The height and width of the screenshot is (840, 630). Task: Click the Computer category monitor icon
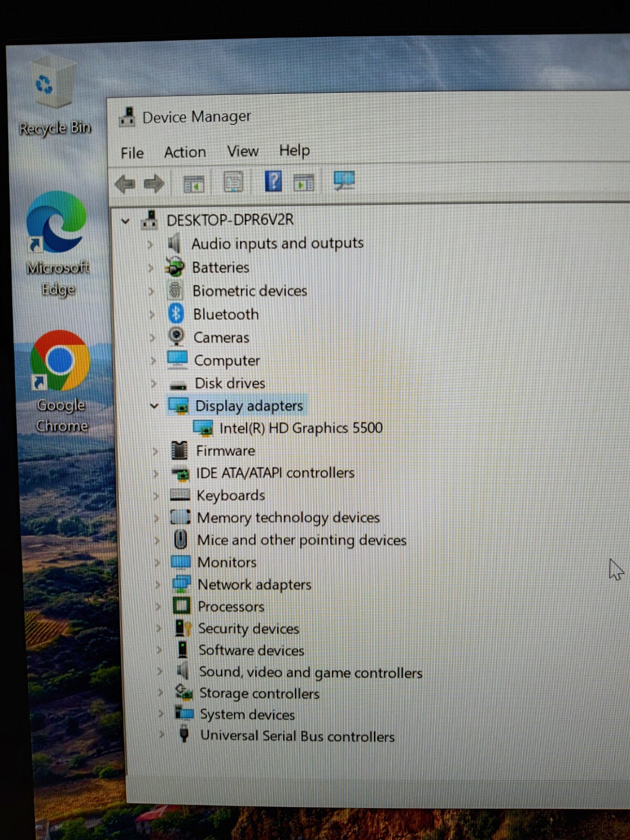click(x=177, y=360)
